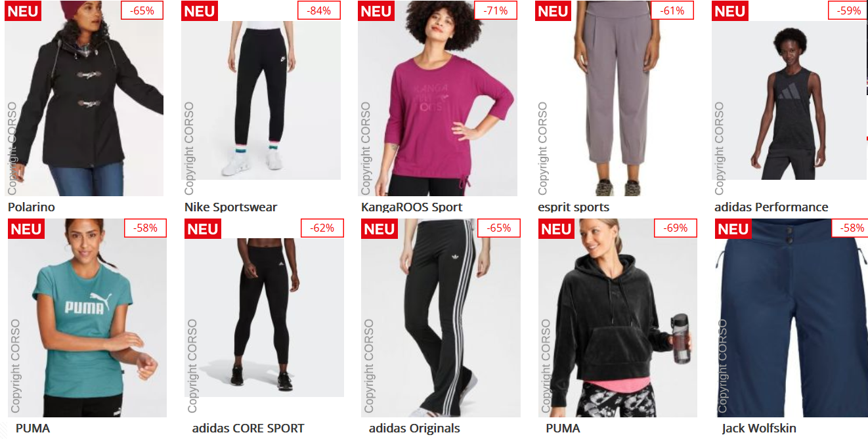Click the NEU badge on Nike Sportswear
Viewport: 868px width, 439px height.
click(200, 10)
